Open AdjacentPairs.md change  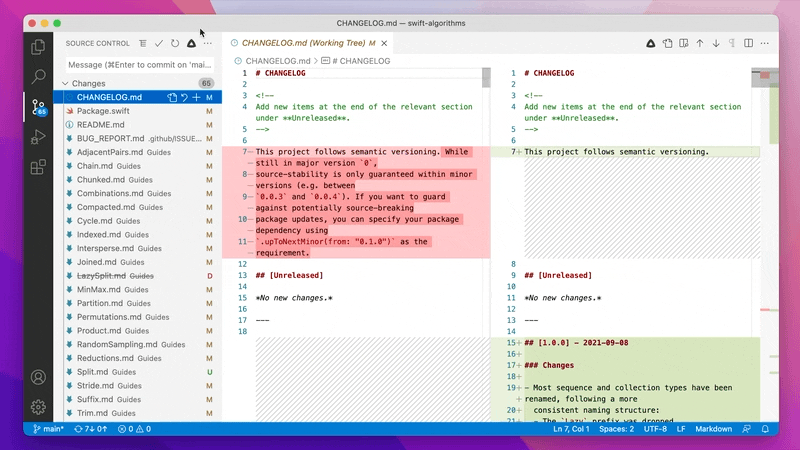coord(138,152)
